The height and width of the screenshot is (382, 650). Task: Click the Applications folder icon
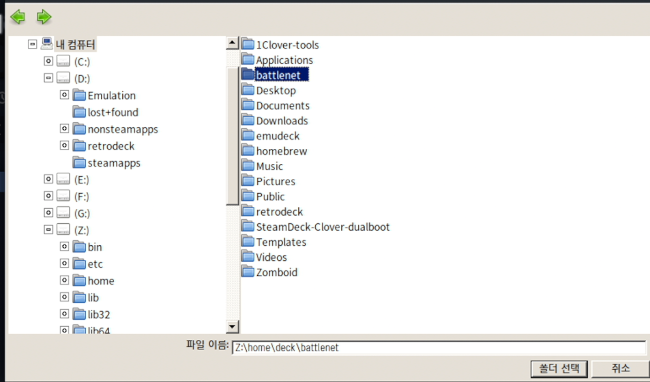248,60
